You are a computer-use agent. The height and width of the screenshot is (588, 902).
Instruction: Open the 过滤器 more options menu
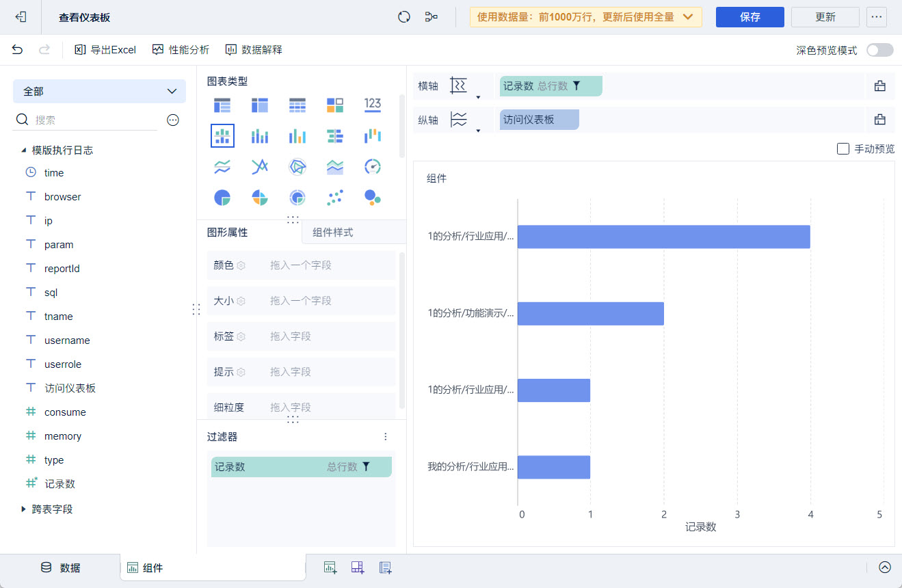[x=385, y=436]
